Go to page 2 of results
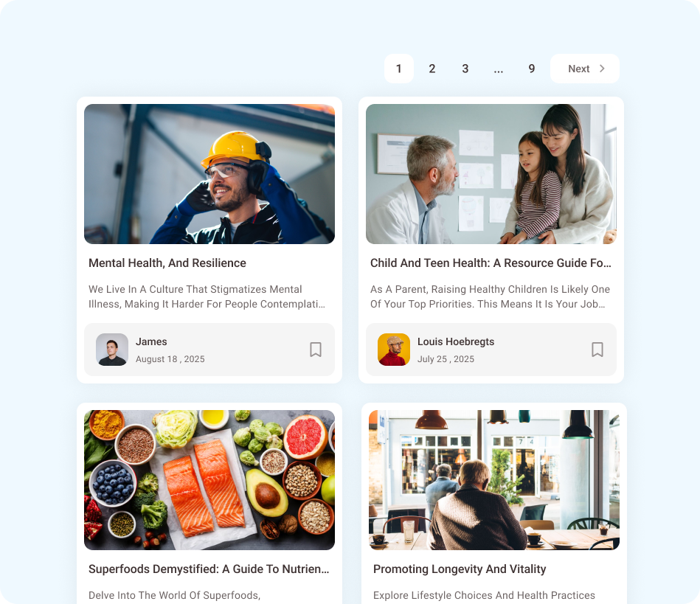 432,69
